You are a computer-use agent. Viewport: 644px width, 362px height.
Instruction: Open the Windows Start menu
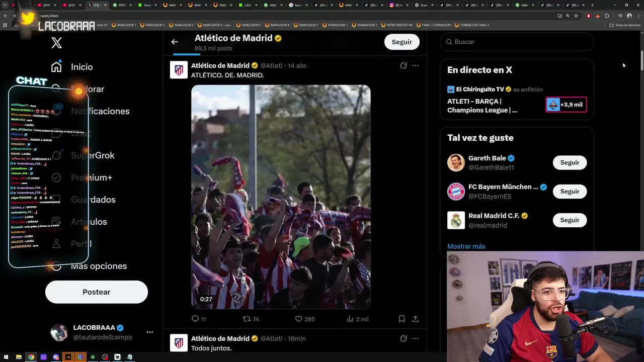6,357
